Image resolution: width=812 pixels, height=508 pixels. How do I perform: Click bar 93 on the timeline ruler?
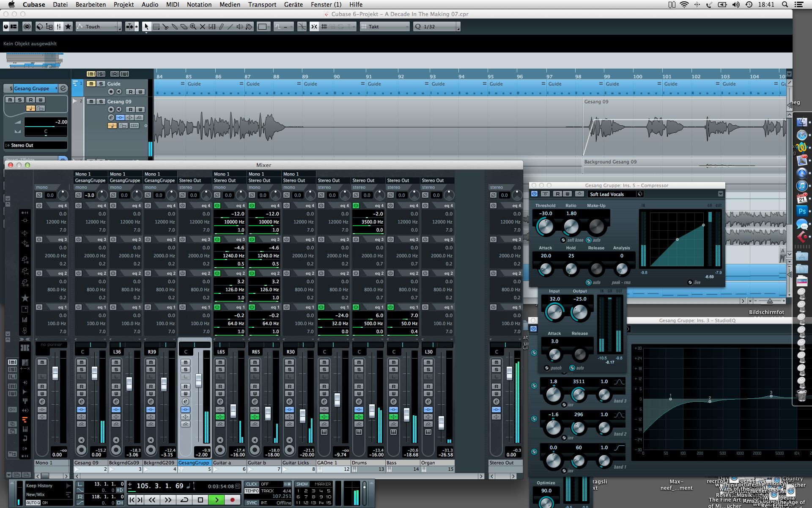(433, 76)
